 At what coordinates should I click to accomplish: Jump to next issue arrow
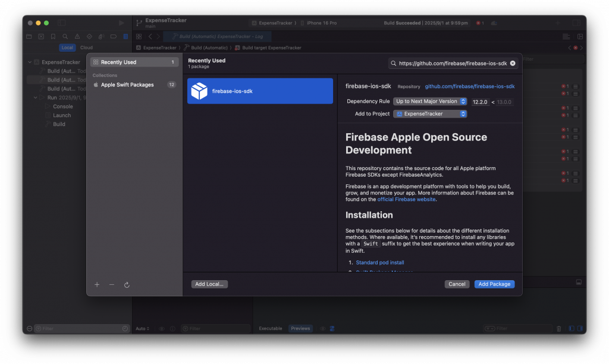pyautogui.click(x=582, y=48)
